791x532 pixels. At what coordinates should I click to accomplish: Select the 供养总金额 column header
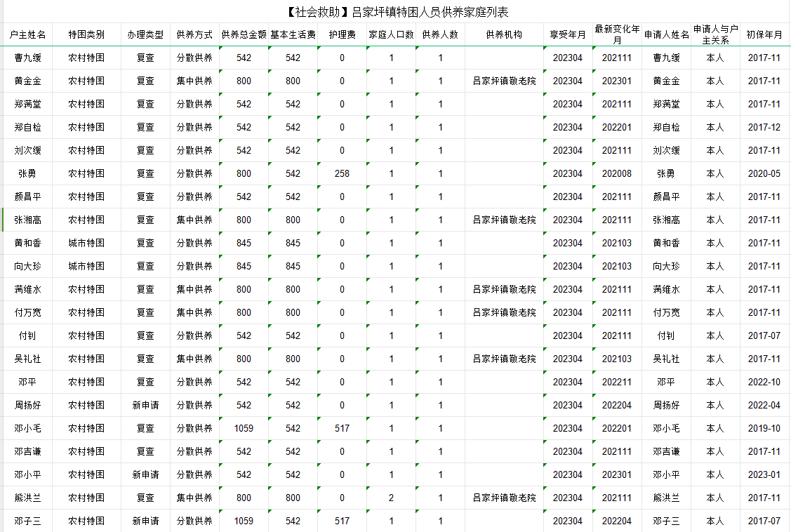point(244,34)
